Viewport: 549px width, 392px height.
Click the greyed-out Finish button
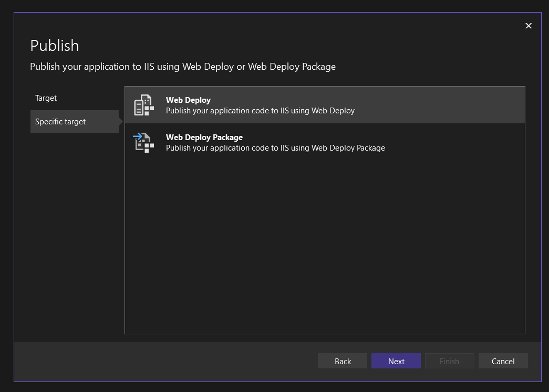[449, 361]
